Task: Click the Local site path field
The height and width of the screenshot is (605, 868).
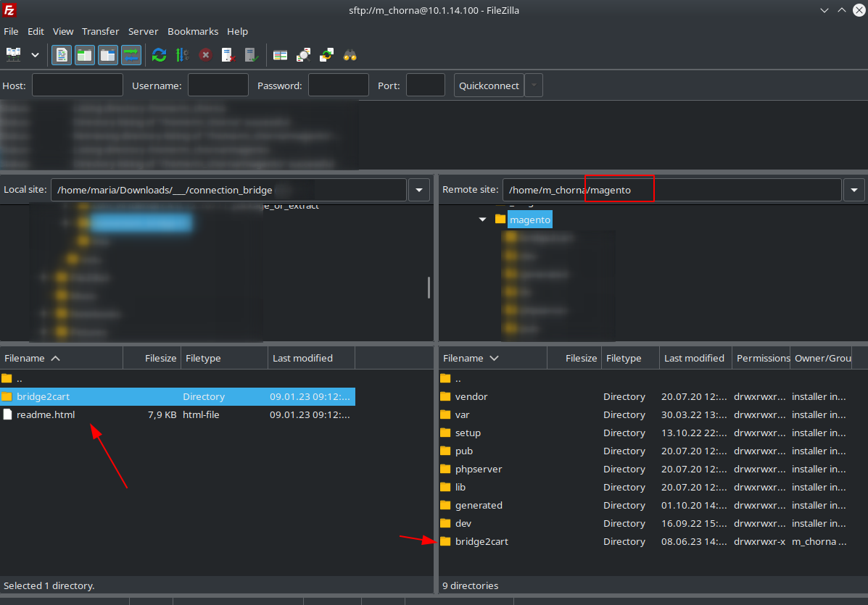Action: coord(228,190)
